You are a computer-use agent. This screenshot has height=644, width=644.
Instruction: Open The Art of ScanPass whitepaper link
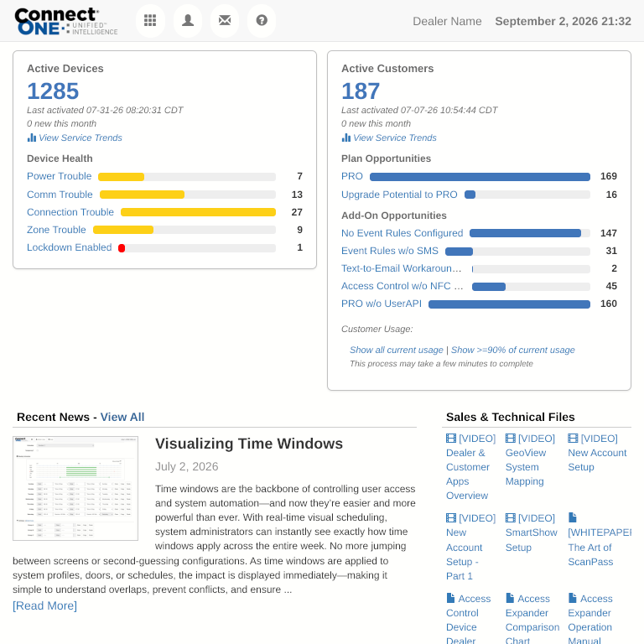pyautogui.click(x=600, y=540)
